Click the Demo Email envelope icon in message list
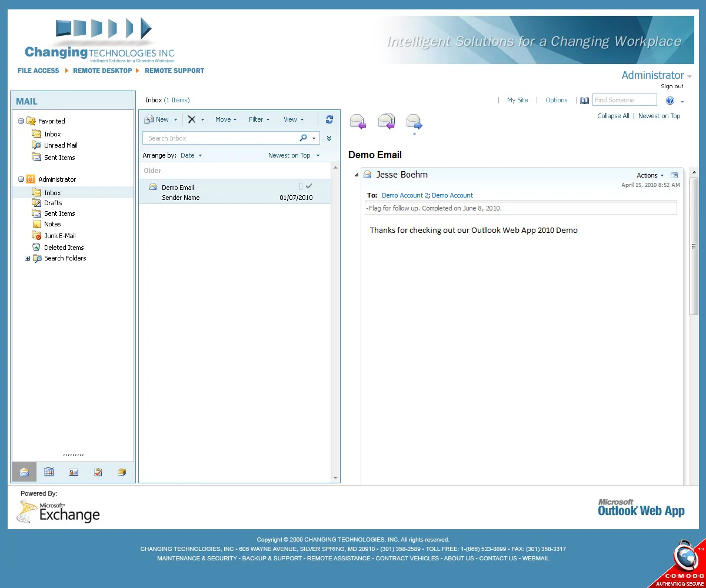The width and height of the screenshot is (706, 588). pyautogui.click(x=153, y=187)
